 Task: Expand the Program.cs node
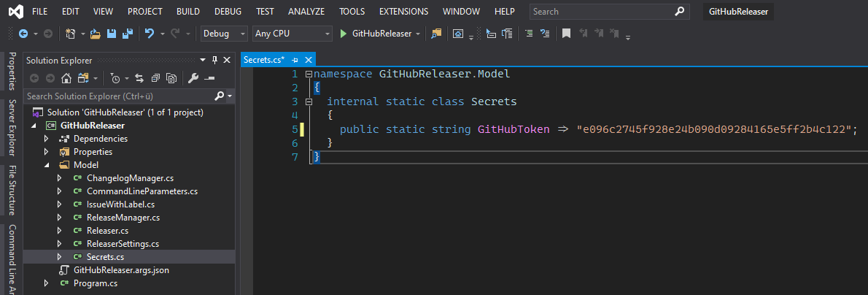click(47, 283)
